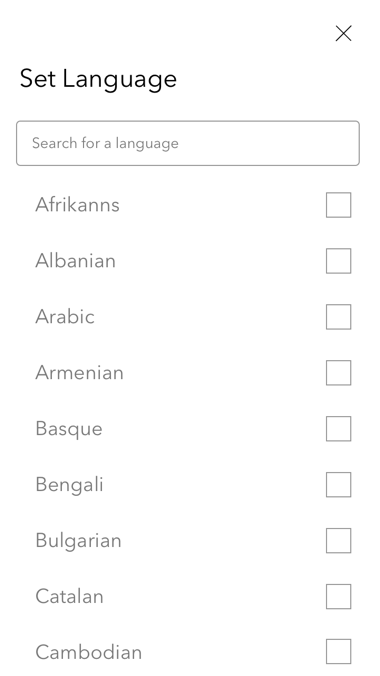Choose the Bengali language name

pyautogui.click(x=69, y=485)
